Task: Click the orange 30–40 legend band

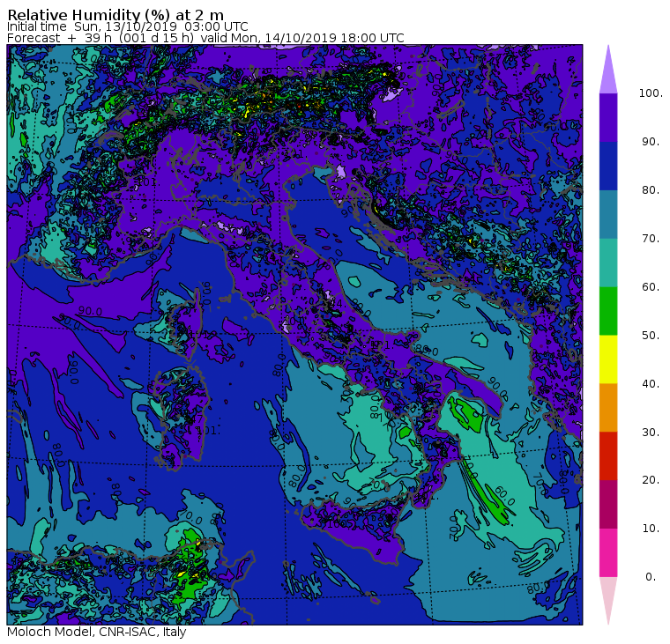Action: [x=608, y=408]
